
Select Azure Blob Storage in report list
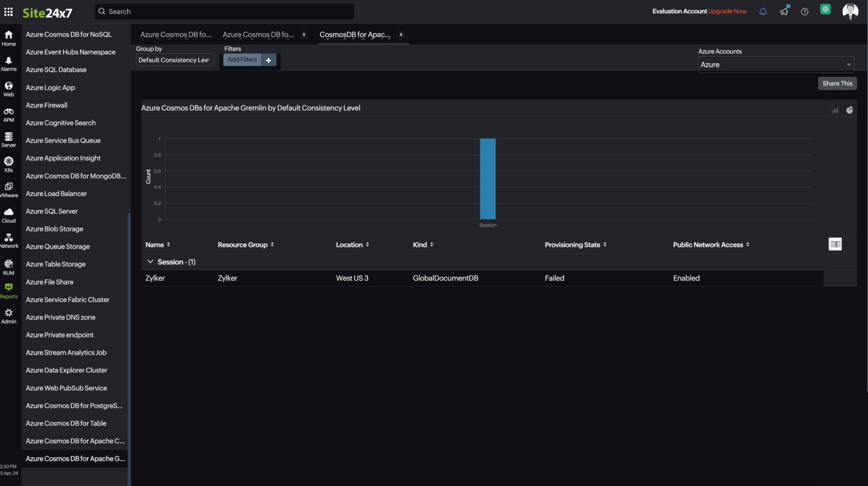click(x=55, y=229)
